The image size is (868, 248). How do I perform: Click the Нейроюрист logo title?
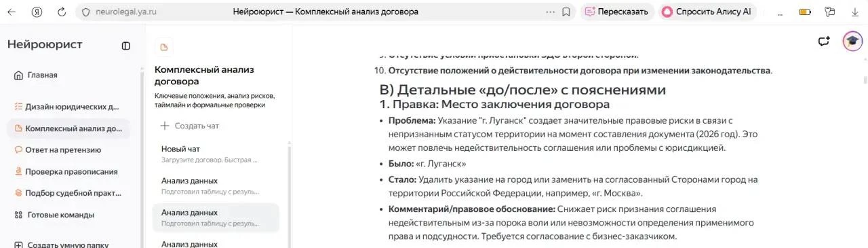pyautogui.click(x=45, y=45)
